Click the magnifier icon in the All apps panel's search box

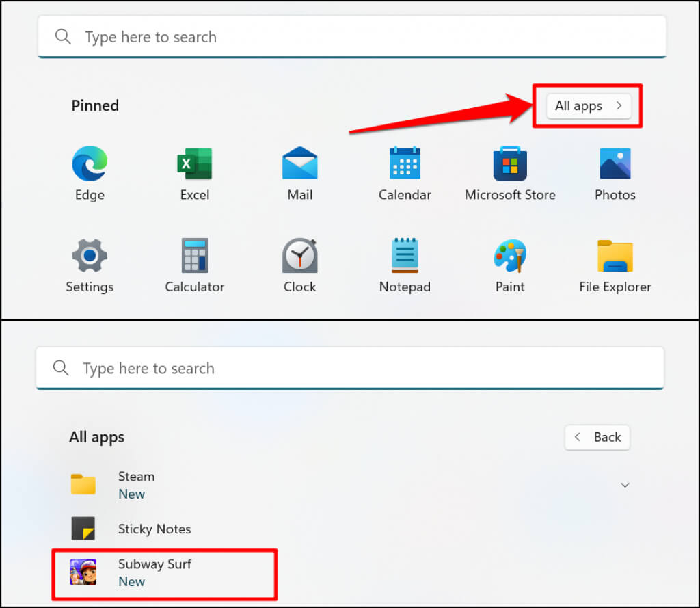point(61,368)
